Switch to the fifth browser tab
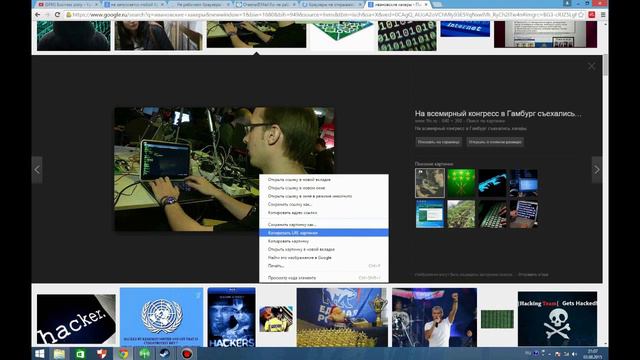 pos(332,4)
